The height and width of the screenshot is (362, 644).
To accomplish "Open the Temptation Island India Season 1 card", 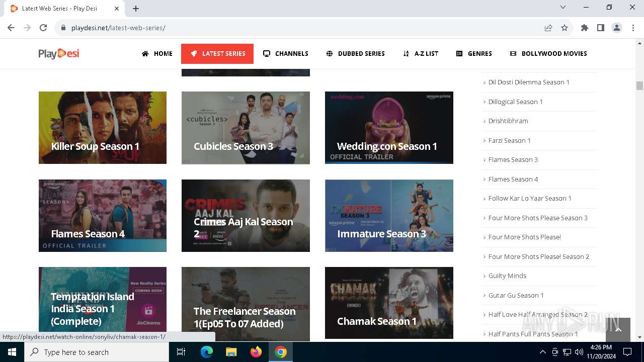I will click(x=103, y=303).
